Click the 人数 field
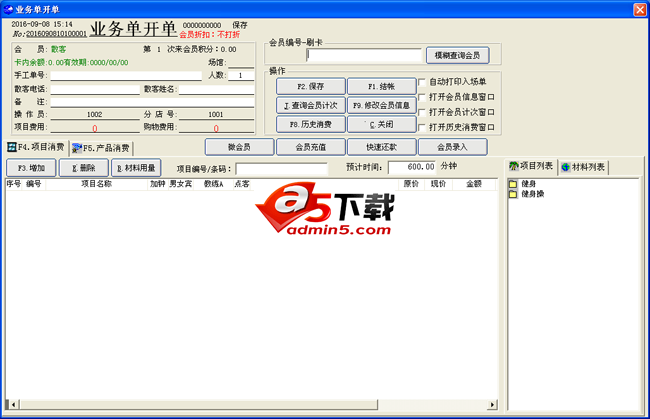 (x=241, y=75)
